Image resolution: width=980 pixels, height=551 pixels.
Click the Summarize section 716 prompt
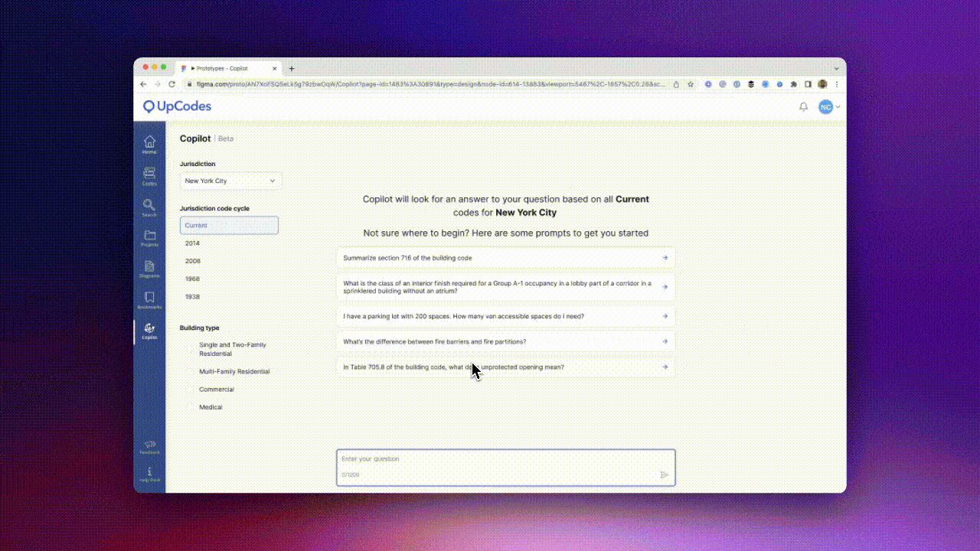[x=505, y=258]
